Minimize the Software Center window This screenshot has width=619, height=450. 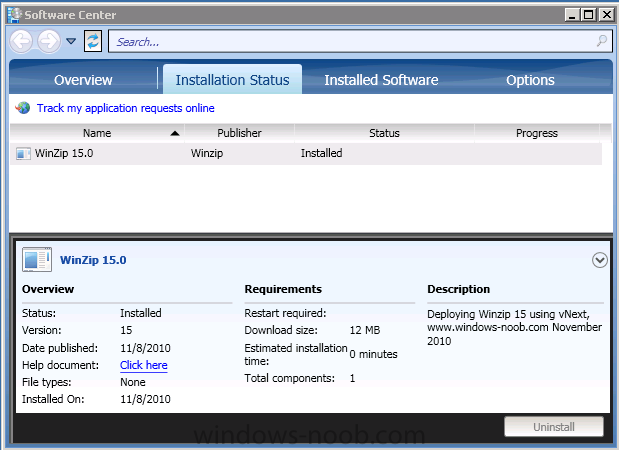pyautogui.click(x=572, y=15)
